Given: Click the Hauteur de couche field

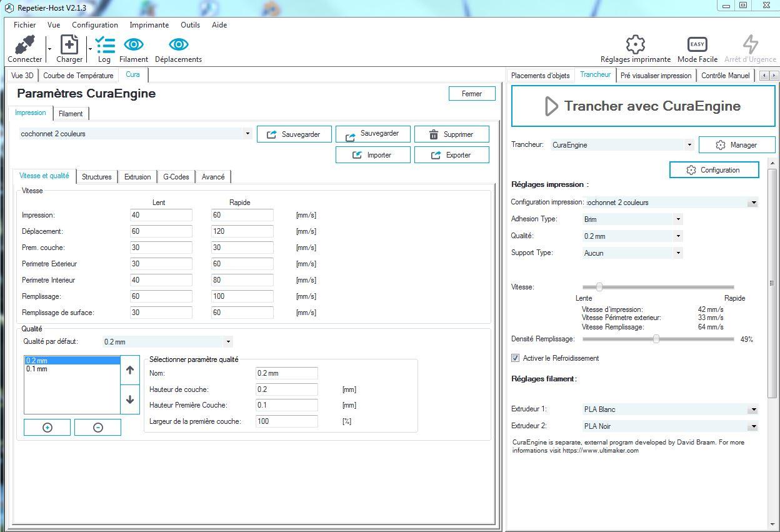Looking at the screenshot, I should click(287, 389).
